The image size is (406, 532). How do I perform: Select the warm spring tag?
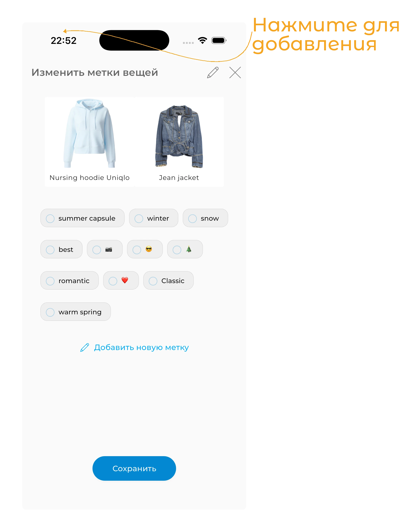pos(75,312)
